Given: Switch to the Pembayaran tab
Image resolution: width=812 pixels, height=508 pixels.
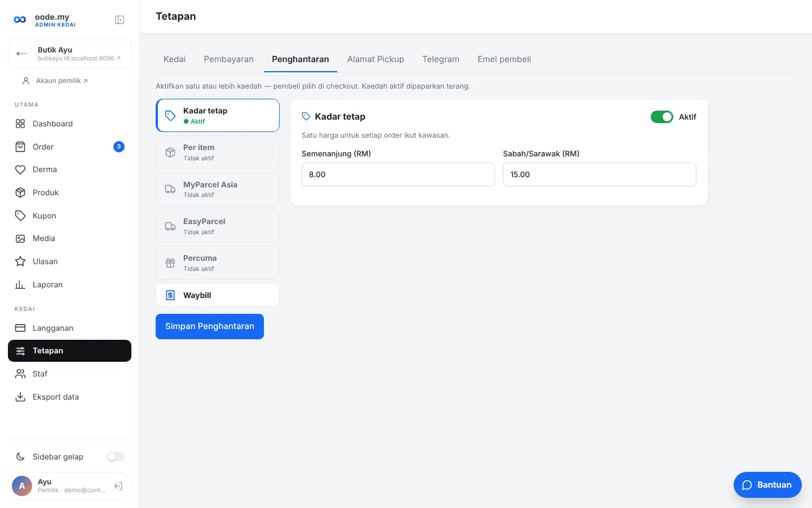Looking at the screenshot, I should click(228, 59).
